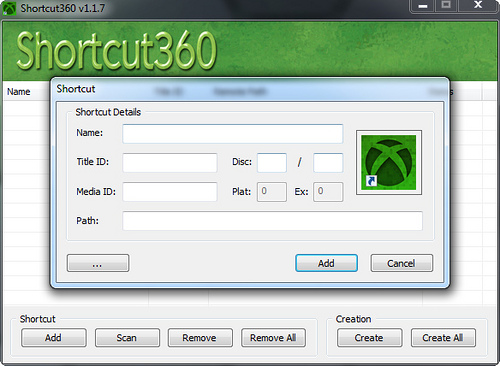This screenshot has height=366, width=500.
Task: Focus the Title ID text box
Action: (170, 163)
